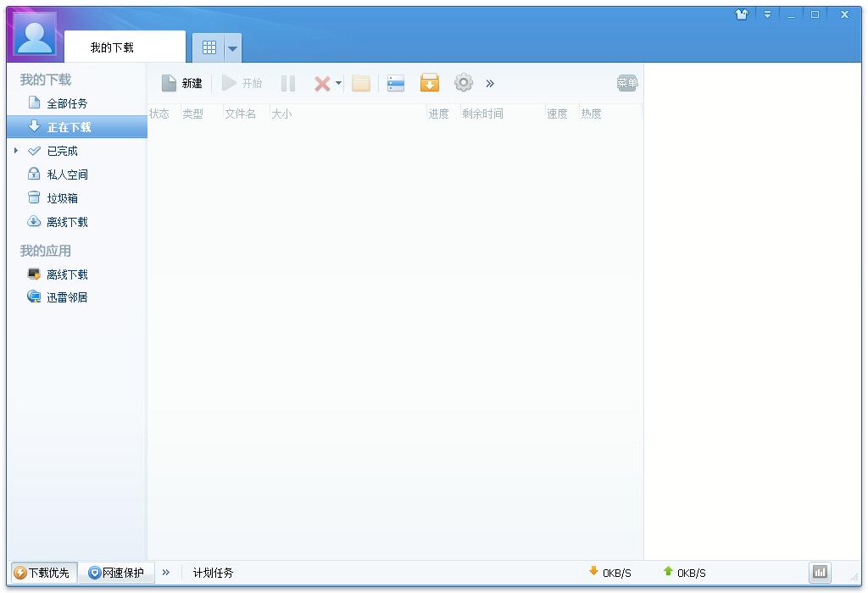868x593 pixels.
Task: Click the grid apps icon tab
Action: click(209, 48)
